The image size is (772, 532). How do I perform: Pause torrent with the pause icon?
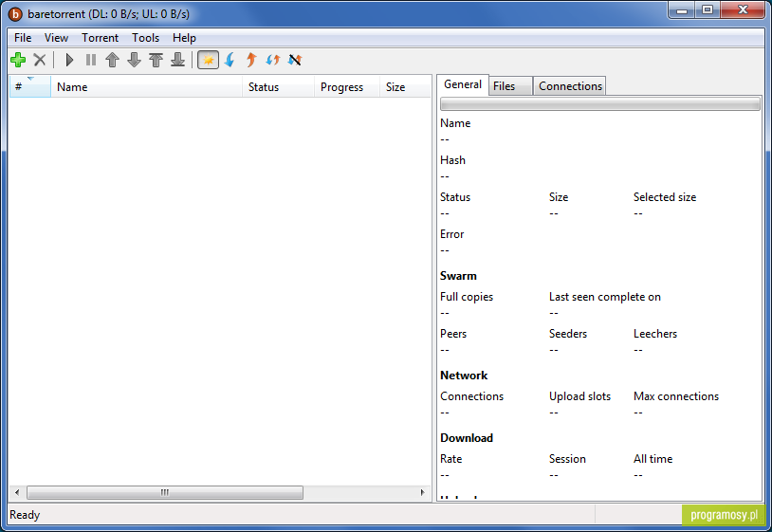point(91,60)
